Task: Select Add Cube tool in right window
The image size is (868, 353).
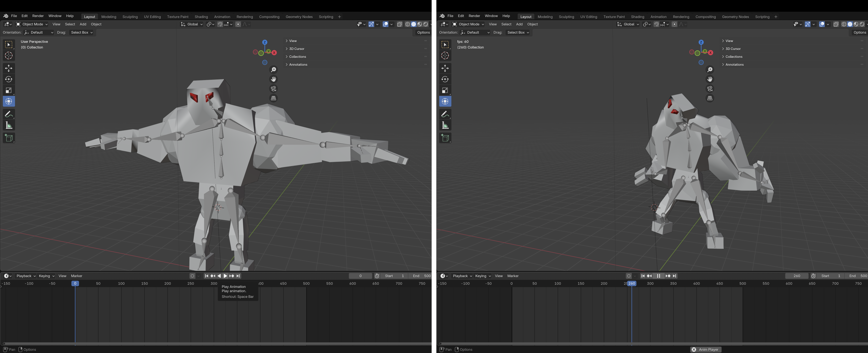Action: 445,138
